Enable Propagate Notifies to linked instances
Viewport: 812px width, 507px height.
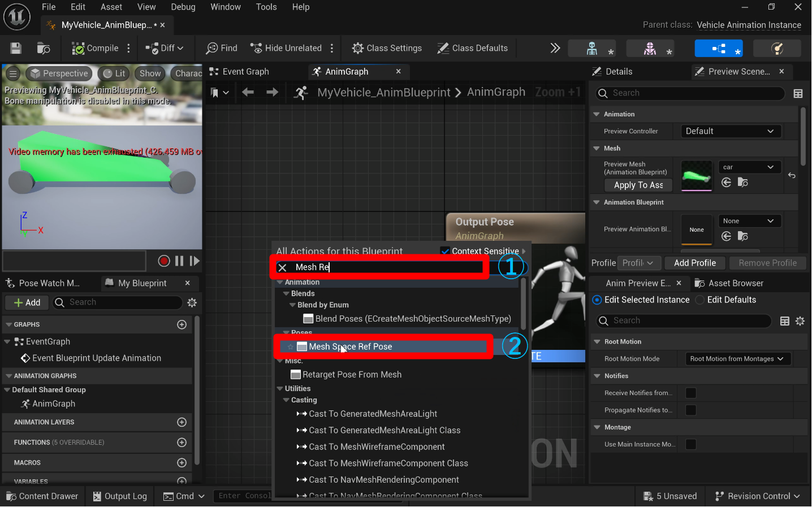[x=691, y=410]
